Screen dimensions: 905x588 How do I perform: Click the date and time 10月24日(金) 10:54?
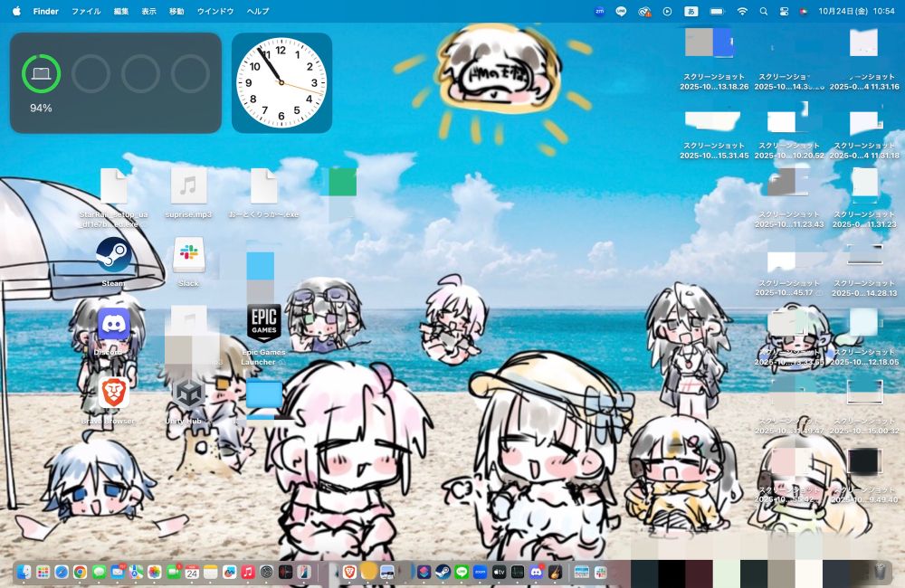[x=856, y=11]
